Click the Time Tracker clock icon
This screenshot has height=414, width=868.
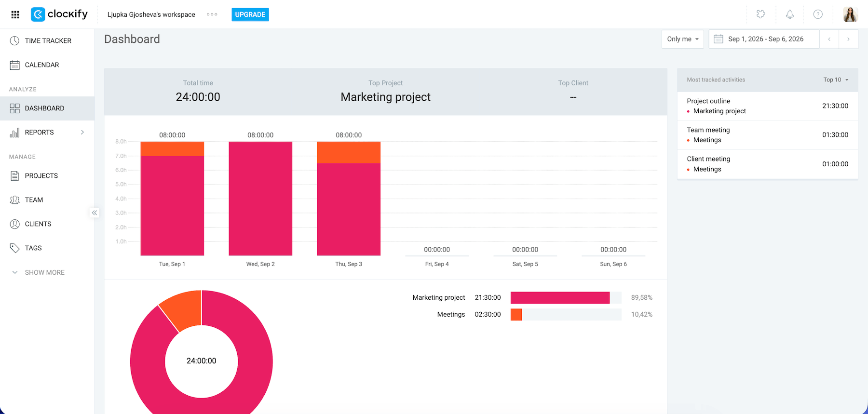click(x=15, y=41)
